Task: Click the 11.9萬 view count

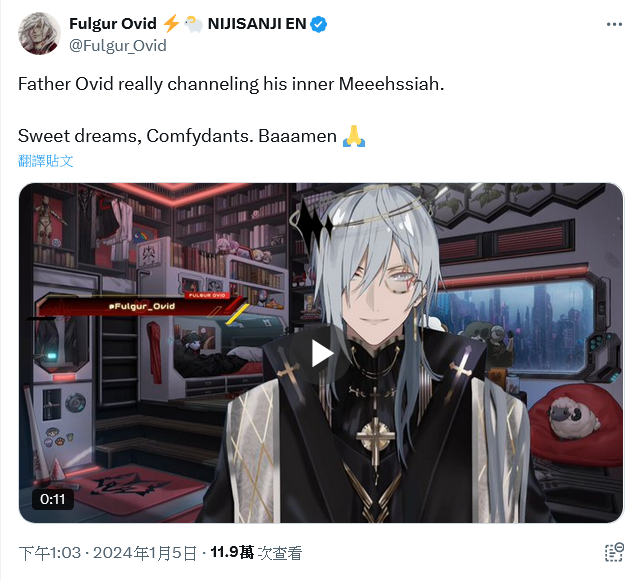Action: pos(232,553)
